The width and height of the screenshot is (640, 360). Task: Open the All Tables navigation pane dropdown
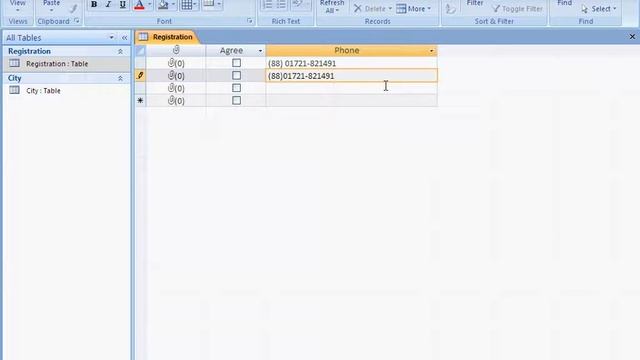(111, 38)
